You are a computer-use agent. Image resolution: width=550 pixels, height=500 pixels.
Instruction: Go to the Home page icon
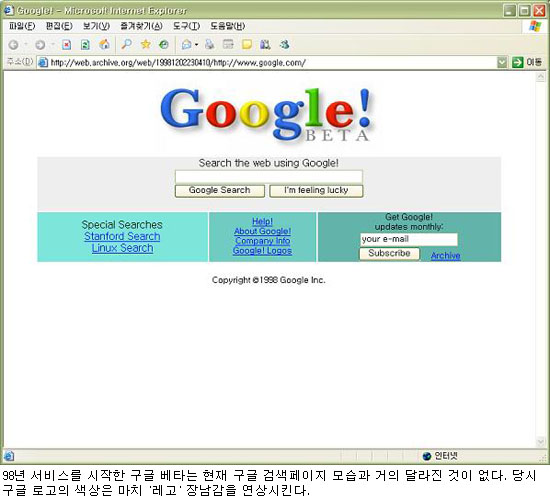[x=104, y=44]
